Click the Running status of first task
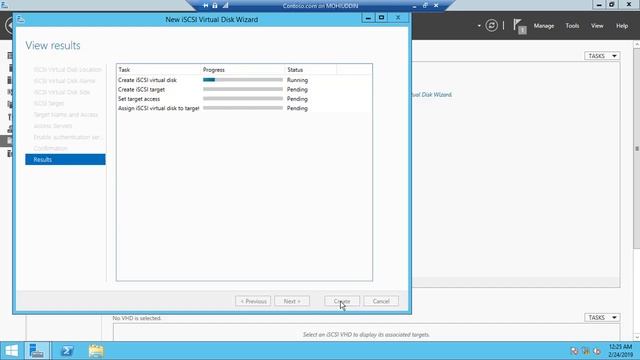This screenshot has width=640, height=360. click(297, 80)
